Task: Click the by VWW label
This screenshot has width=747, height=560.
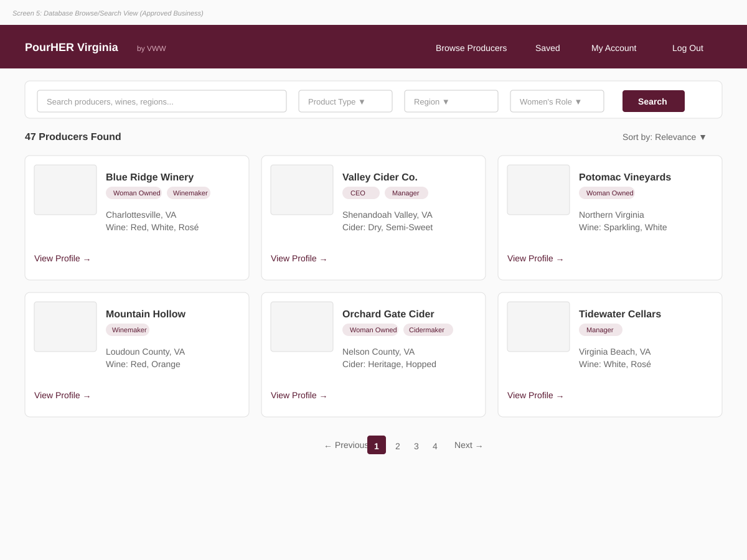Action: click(x=151, y=49)
